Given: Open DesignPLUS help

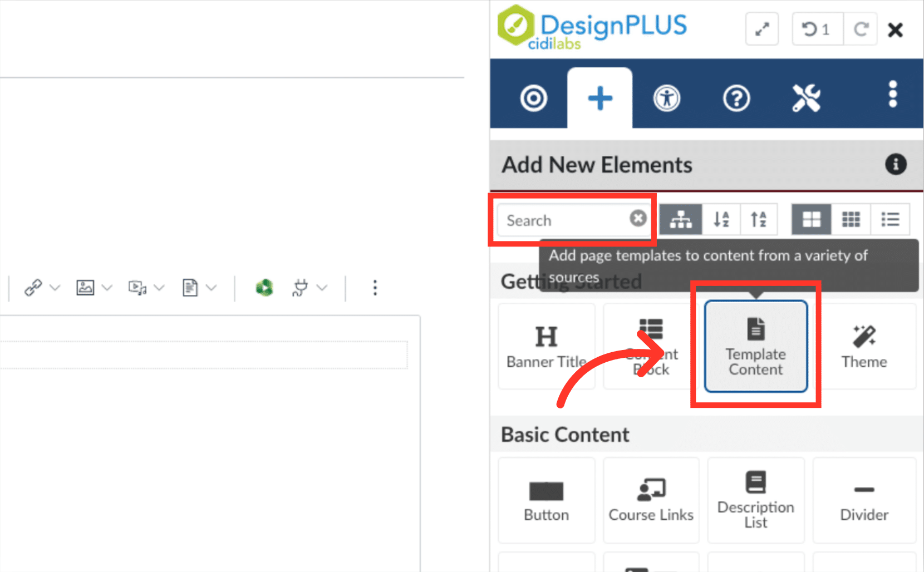Looking at the screenshot, I should pyautogui.click(x=736, y=97).
